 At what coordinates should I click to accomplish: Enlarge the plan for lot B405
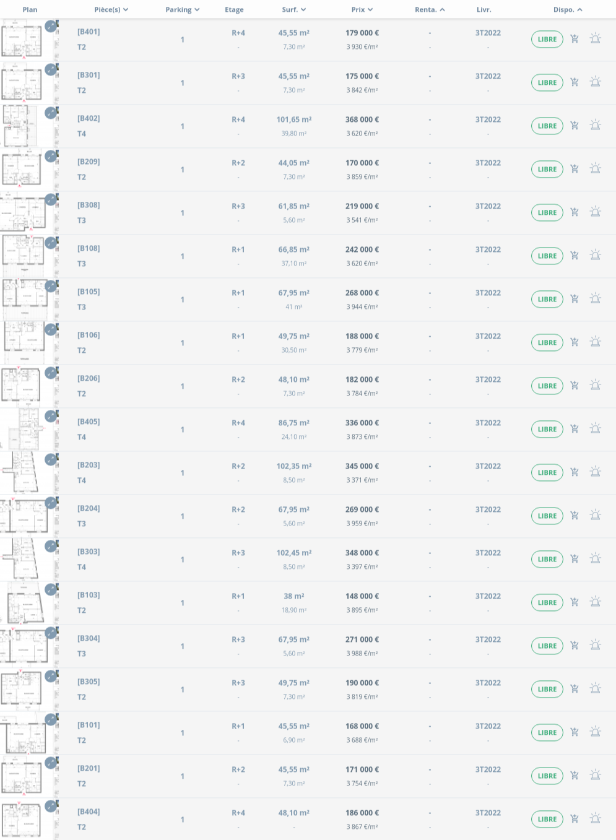coord(51,416)
